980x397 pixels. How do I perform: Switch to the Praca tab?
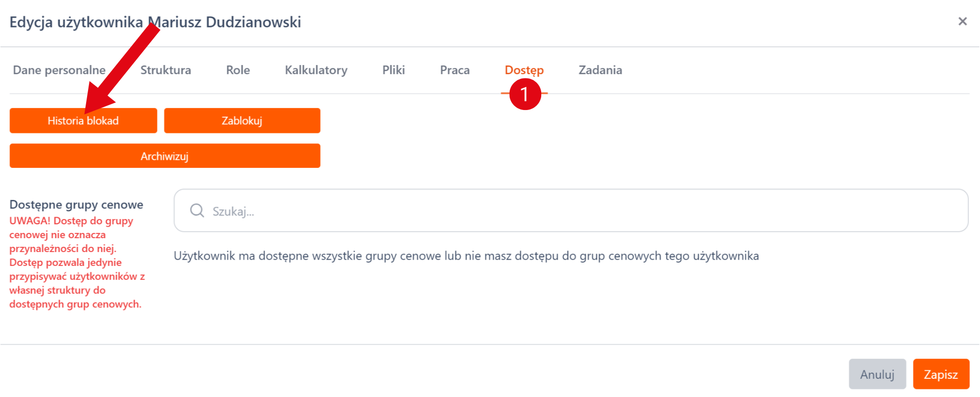455,70
